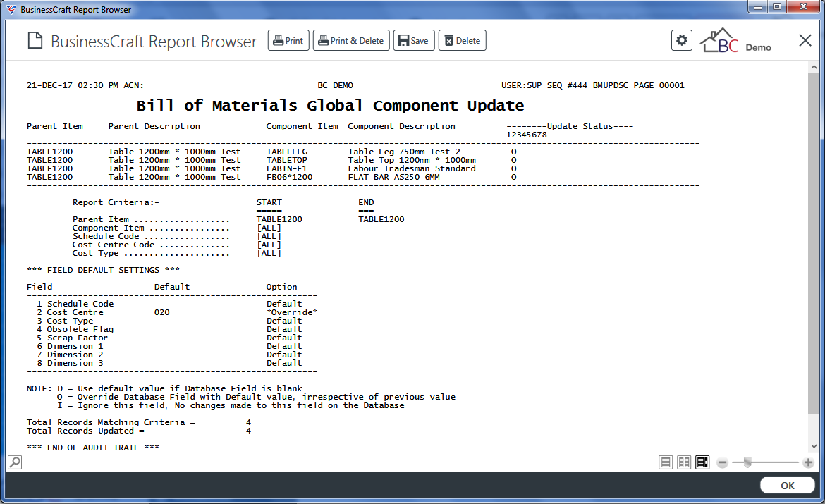Open search with the magnifying glass icon
This screenshot has height=504, width=825.
point(15,462)
